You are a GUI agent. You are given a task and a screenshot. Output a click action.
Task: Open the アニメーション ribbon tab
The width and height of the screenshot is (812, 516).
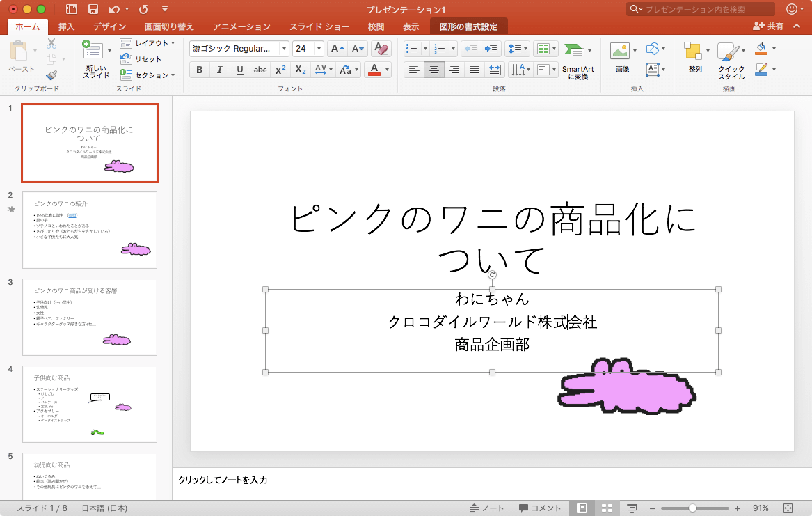tap(241, 26)
